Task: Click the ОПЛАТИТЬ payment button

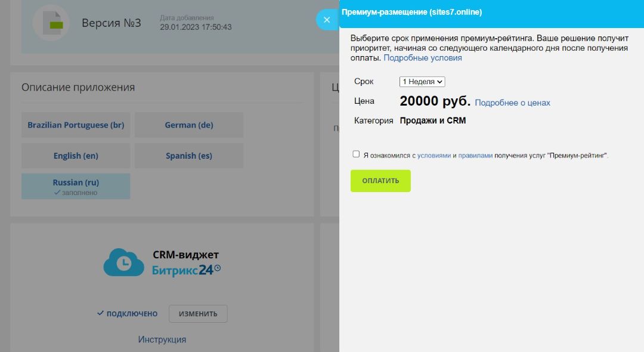Action: [380, 180]
